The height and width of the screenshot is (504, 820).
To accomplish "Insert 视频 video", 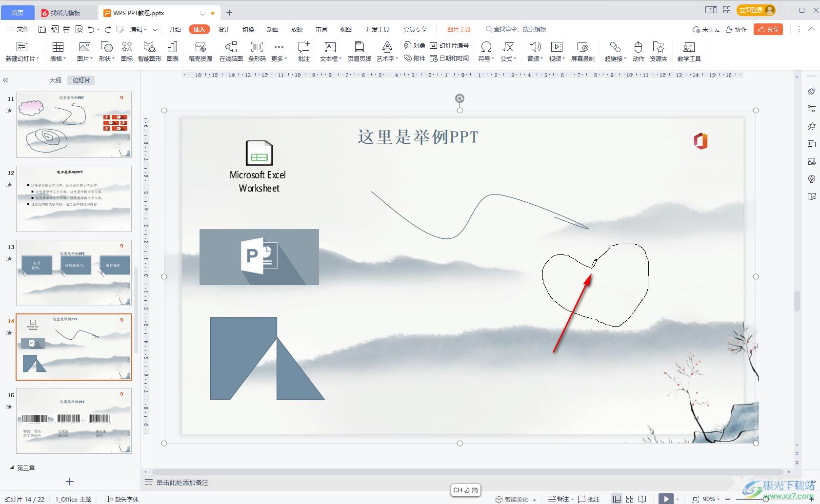I will 557,47.
